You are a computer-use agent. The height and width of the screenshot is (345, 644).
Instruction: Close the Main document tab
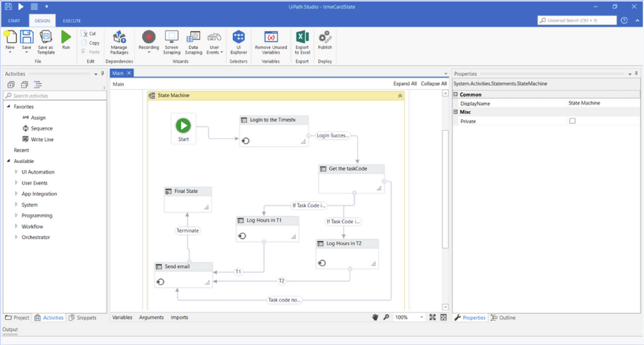[x=130, y=73]
